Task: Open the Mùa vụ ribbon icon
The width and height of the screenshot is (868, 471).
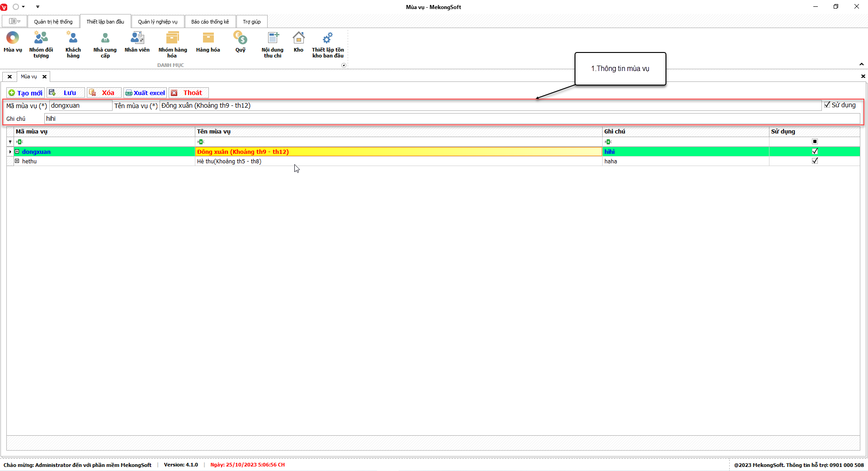Action: coord(13,42)
